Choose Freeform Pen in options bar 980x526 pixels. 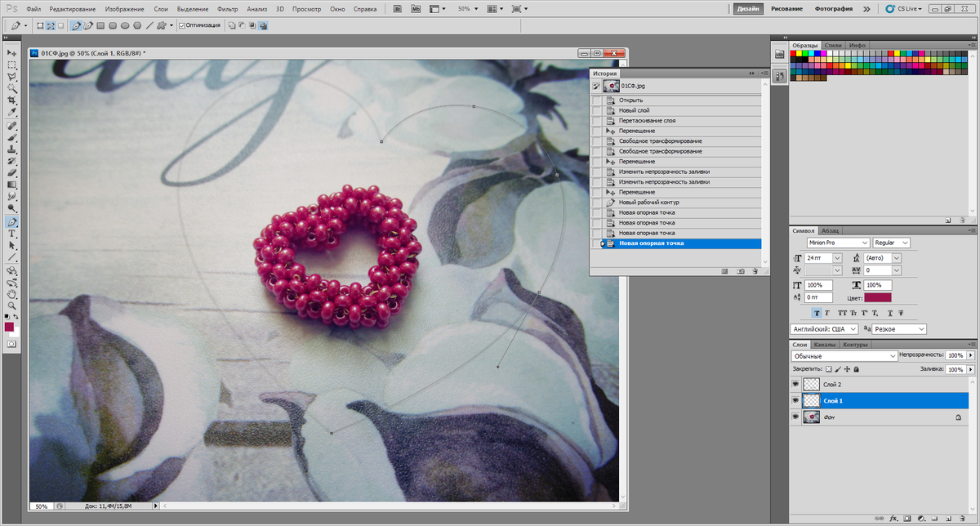click(x=87, y=25)
